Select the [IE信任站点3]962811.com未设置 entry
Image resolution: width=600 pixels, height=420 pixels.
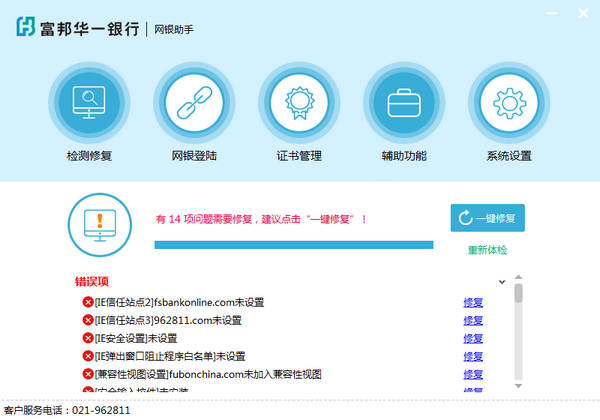[168, 320]
